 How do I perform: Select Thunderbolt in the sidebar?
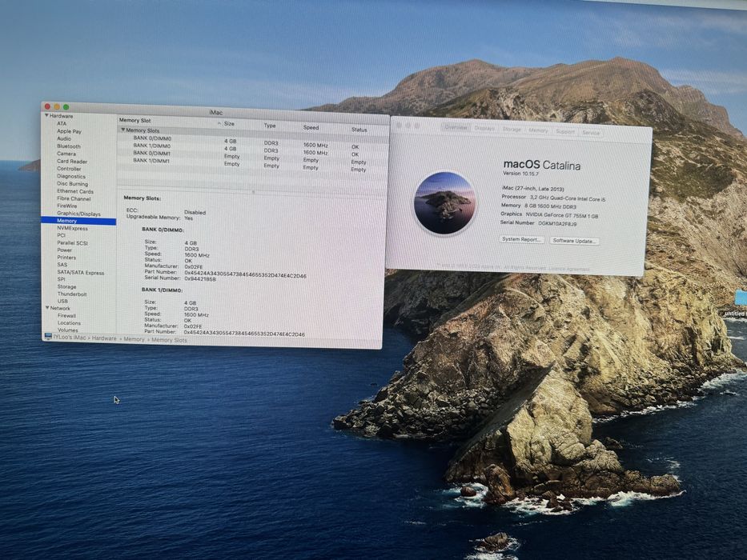tap(72, 294)
